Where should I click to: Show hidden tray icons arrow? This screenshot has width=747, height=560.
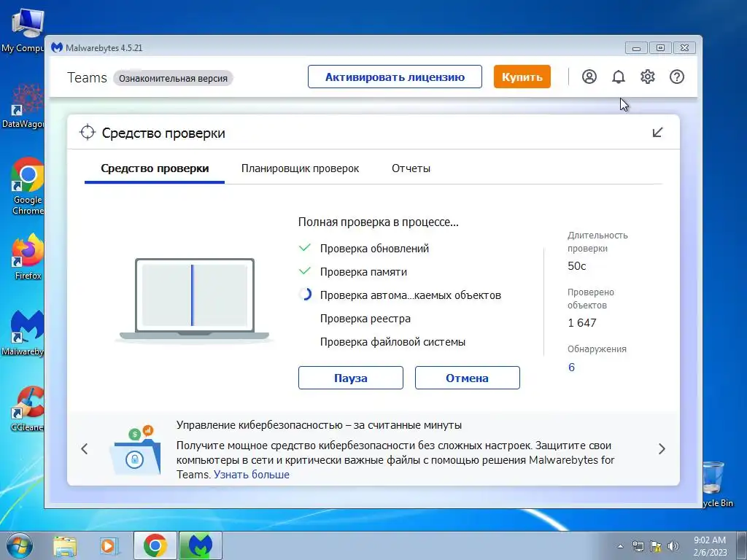(x=620, y=546)
